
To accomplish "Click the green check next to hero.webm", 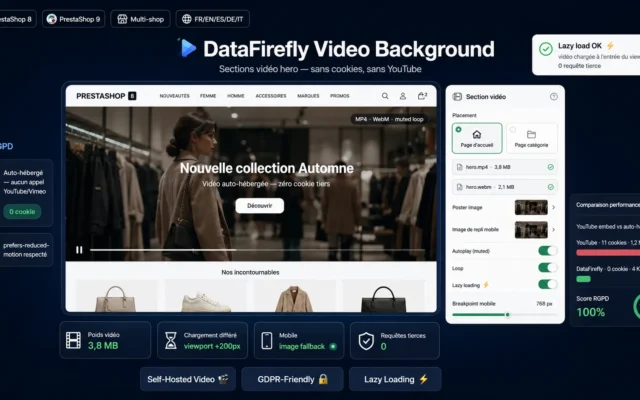I will [x=550, y=187].
